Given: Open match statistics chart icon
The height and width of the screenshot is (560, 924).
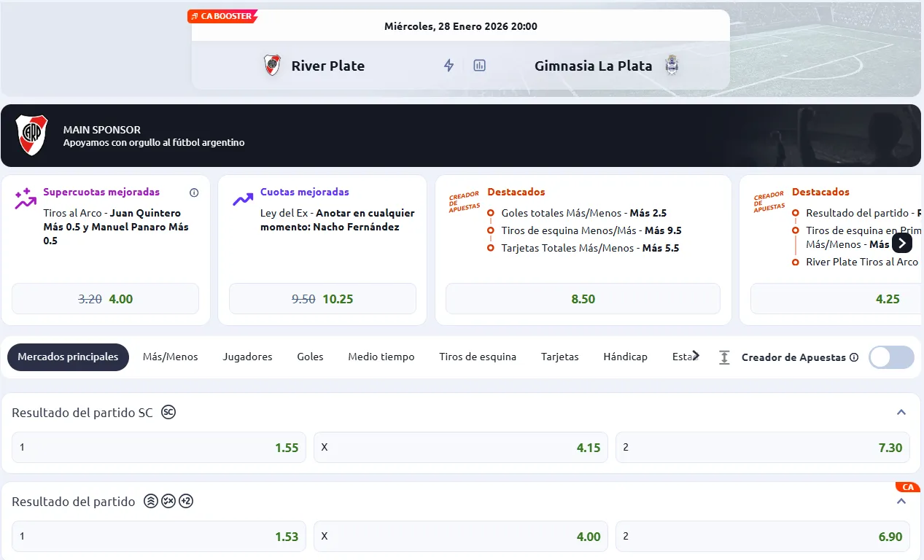Looking at the screenshot, I should [x=479, y=66].
